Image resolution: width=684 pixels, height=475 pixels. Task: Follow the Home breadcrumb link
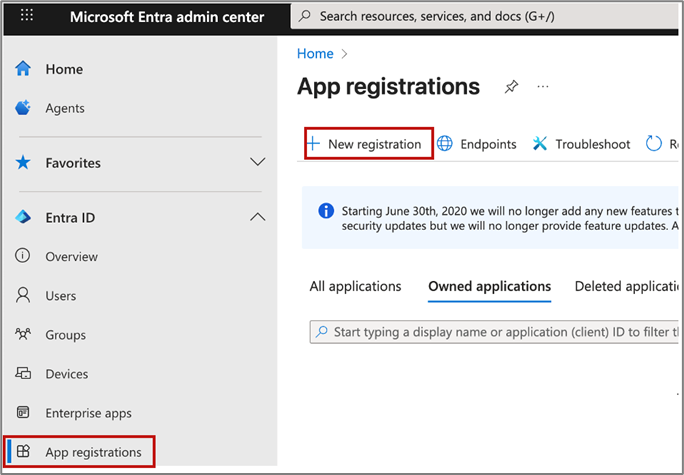coord(315,53)
